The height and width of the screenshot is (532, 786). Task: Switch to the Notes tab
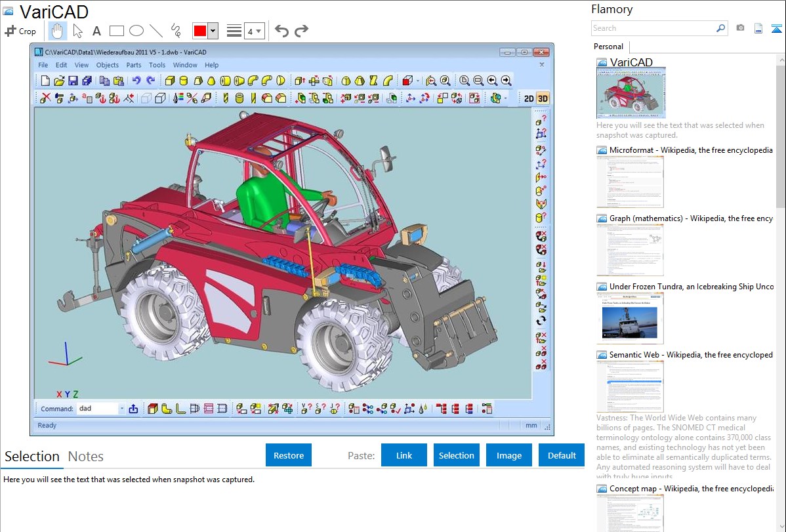coord(86,457)
